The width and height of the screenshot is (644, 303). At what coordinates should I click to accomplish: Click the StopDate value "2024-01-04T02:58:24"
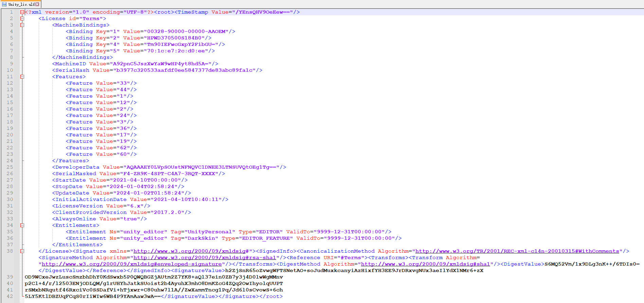click(x=142, y=186)
